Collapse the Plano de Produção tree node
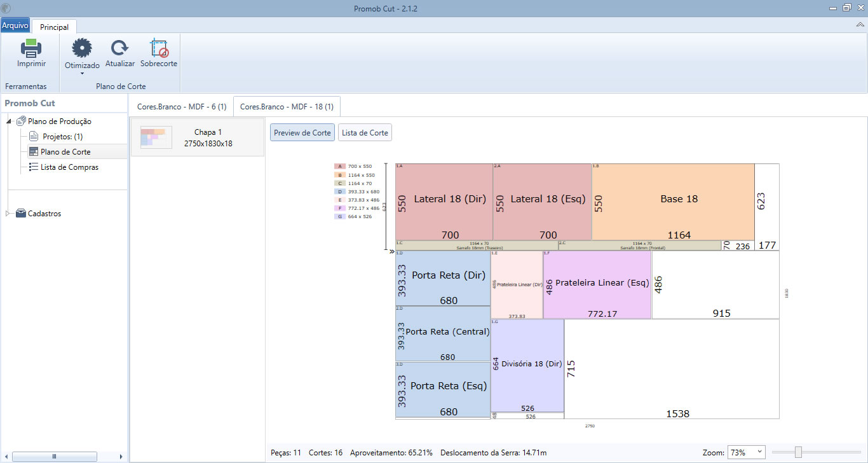868x463 pixels. (10, 121)
